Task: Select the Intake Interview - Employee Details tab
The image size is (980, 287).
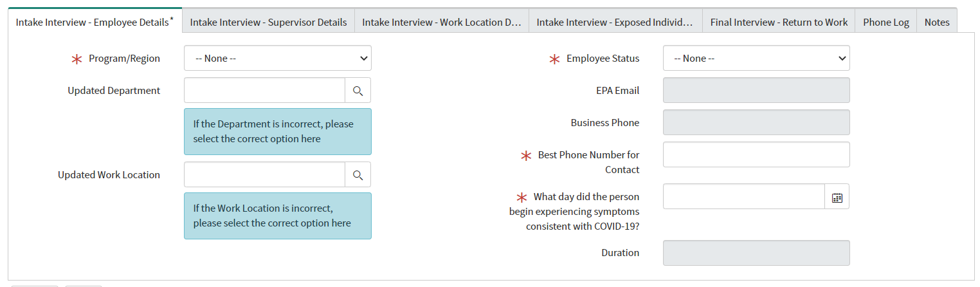Action: point(95,22)
